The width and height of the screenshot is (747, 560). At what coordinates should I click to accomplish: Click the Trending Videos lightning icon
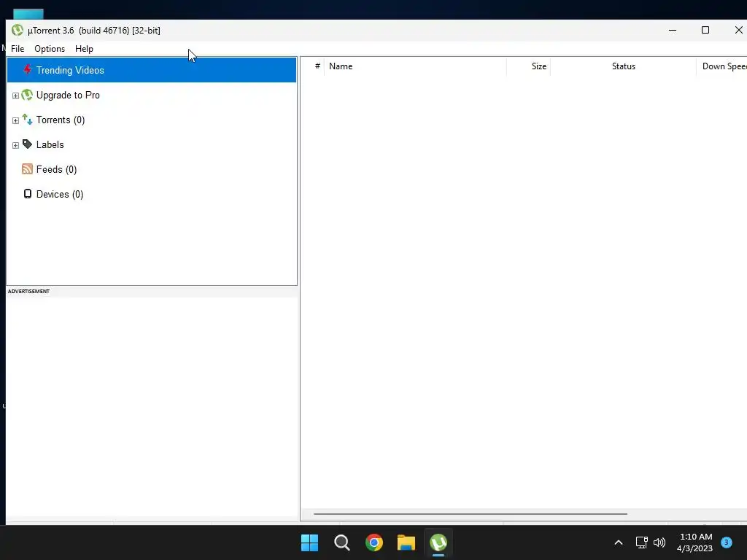tap(27, 69)
